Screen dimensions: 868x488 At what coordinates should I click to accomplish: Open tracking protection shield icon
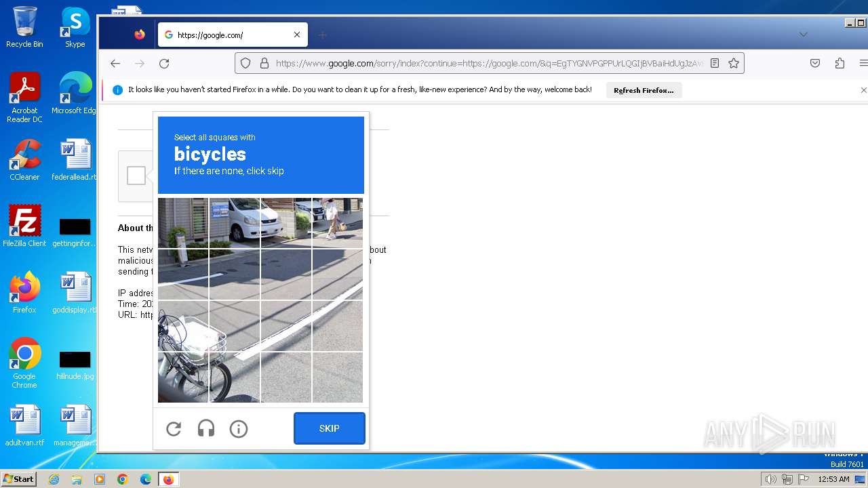pos(245,63)
